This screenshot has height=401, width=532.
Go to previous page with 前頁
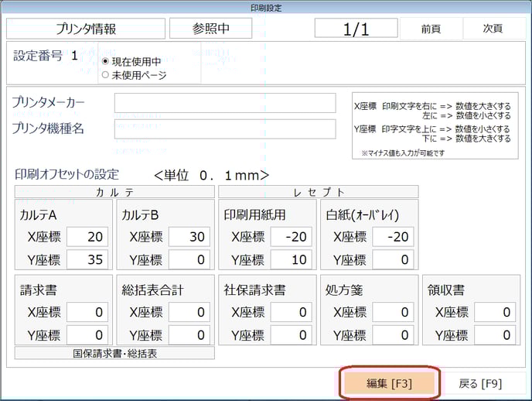coord(431,29)
